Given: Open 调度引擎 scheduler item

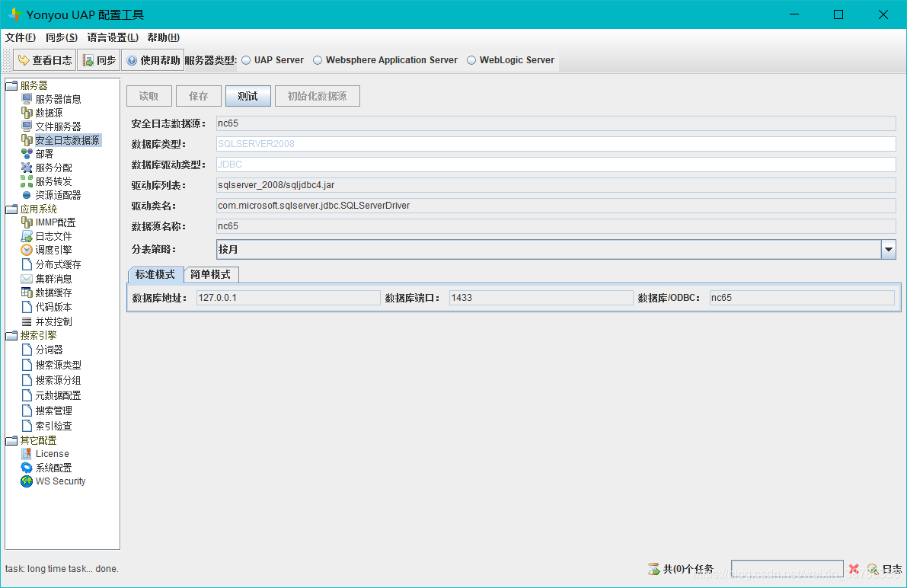Looking at the screenshot, I should pyautogui.click(x=53, y=250).
